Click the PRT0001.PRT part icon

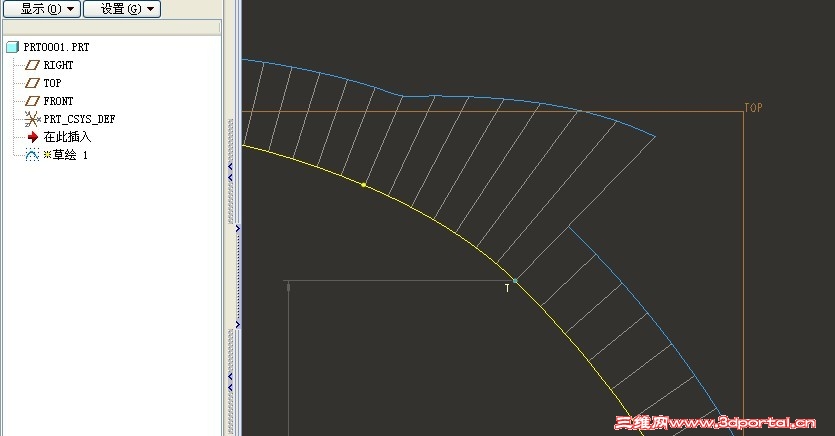(x=12, y=47)
